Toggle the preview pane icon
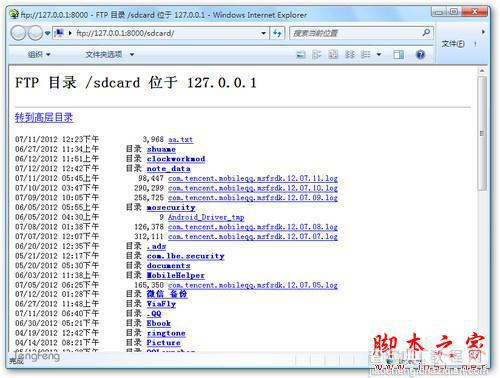Screen dimensions: 500x378 (x=398, y=55)
